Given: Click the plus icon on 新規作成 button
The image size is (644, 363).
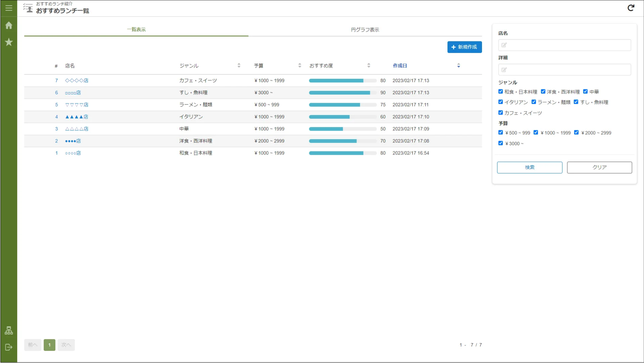Looking at the screenshot, I should tap(453, 47).
